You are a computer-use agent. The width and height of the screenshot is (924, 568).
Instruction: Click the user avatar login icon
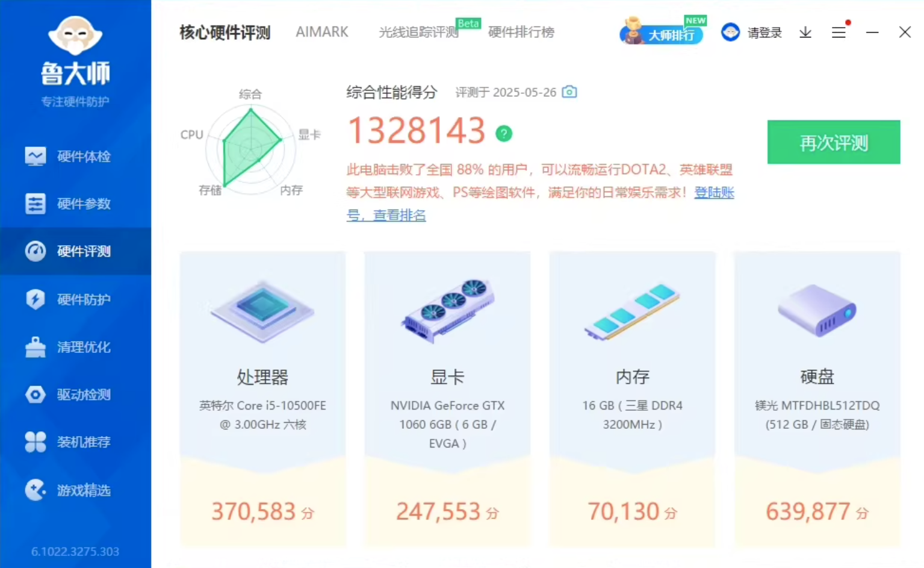click(x=730, y=33)
